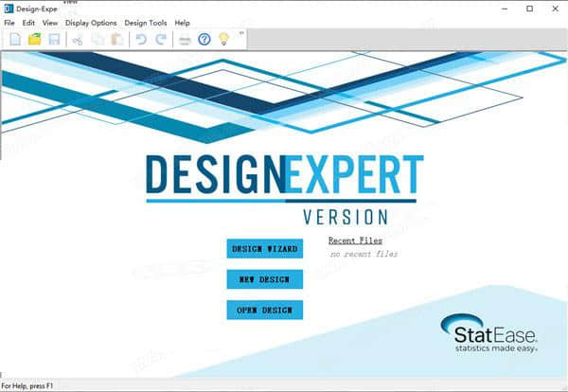568x392 pixels.
Task: Click the Undo arrow icon
Action: [141, 39]
